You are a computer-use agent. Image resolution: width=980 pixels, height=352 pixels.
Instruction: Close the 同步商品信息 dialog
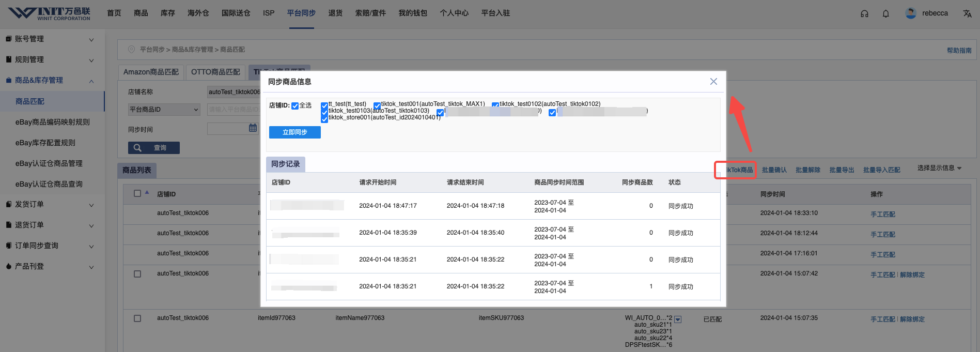click(713, 82)
